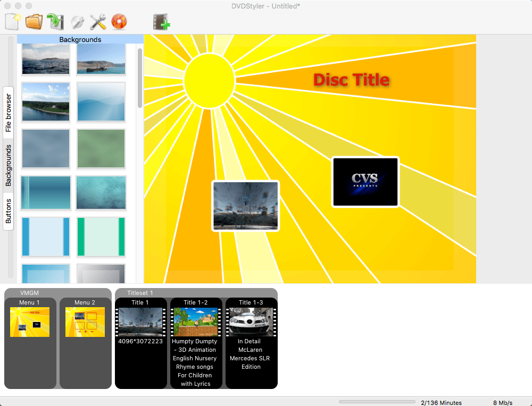Create a new project
Viewport: 532px width, 406px height.
[12, 21]
